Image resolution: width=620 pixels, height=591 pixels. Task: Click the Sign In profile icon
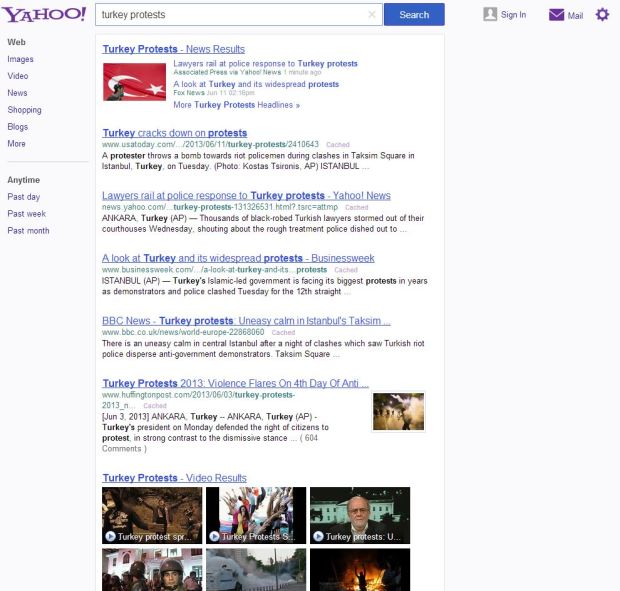click(x=490, y=14)
